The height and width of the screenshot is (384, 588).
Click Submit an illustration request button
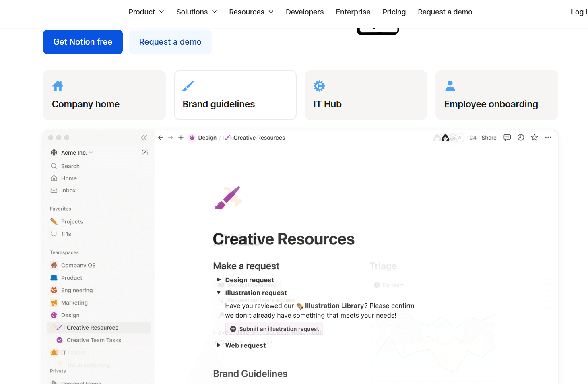pyautogui.click(x=274, y=329)
